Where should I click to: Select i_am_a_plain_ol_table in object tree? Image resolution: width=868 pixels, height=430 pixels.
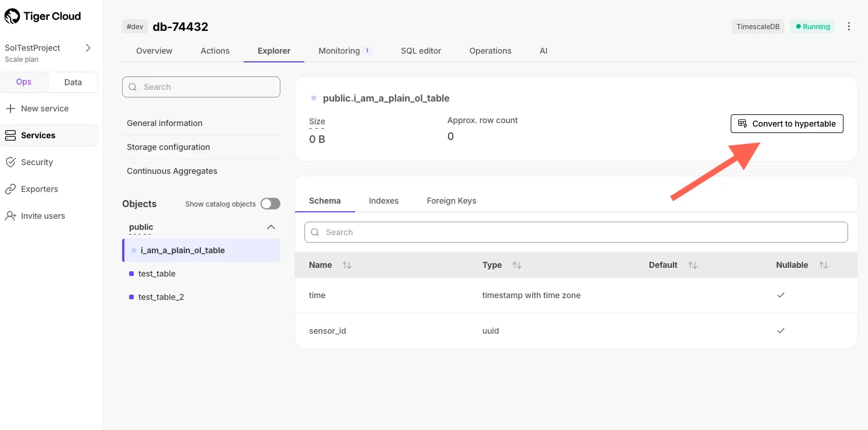coord(201,250)
